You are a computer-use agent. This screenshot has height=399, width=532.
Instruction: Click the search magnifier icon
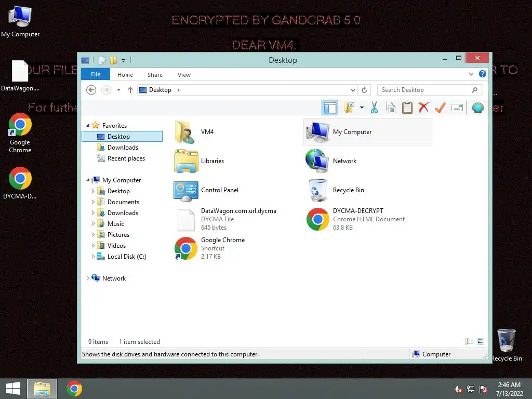coord(474,90)
